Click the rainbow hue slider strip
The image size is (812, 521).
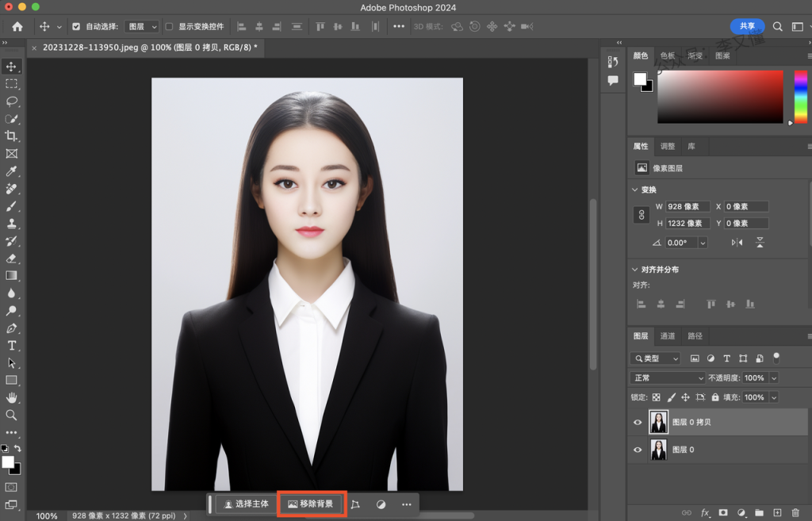click(800, 96)
